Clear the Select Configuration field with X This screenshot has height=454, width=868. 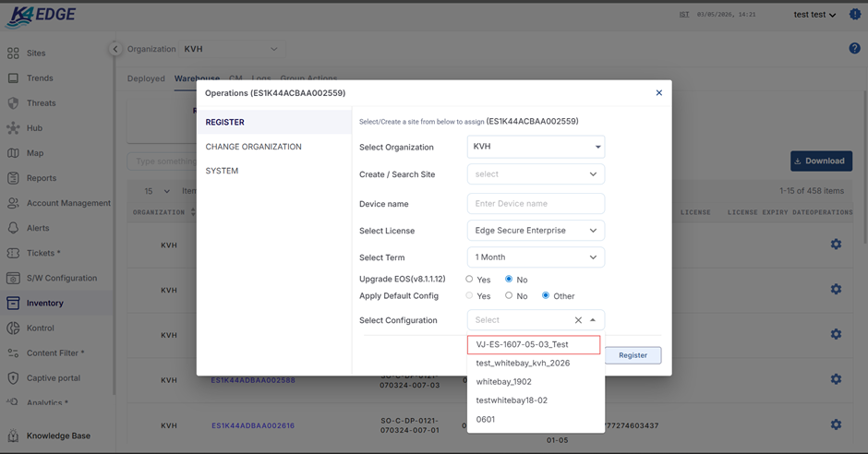[578, 320]
